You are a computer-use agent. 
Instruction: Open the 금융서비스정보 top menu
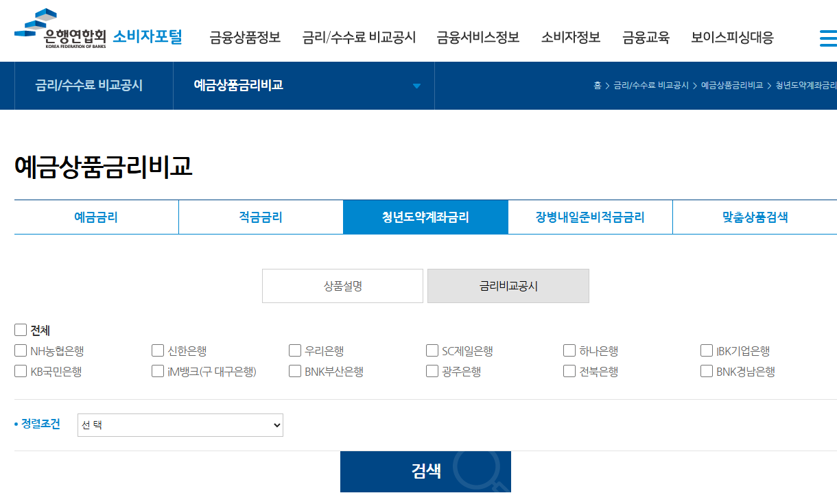478,38
